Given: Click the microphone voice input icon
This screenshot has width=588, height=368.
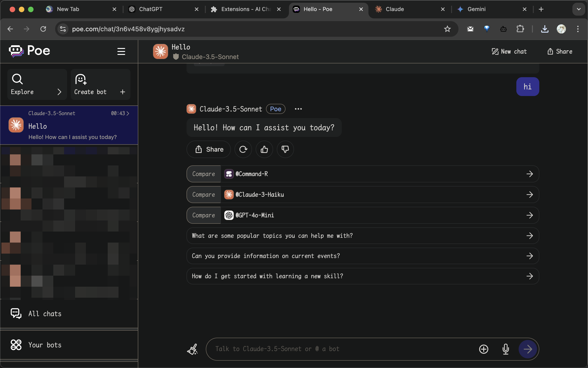Looking at the screenshot, I should coord(506,349).
